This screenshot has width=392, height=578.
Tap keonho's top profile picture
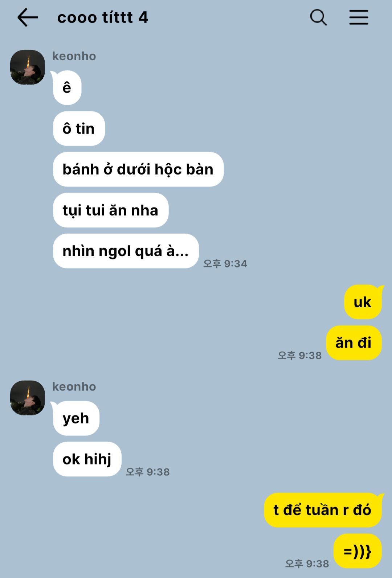click(x=28, y=67)
